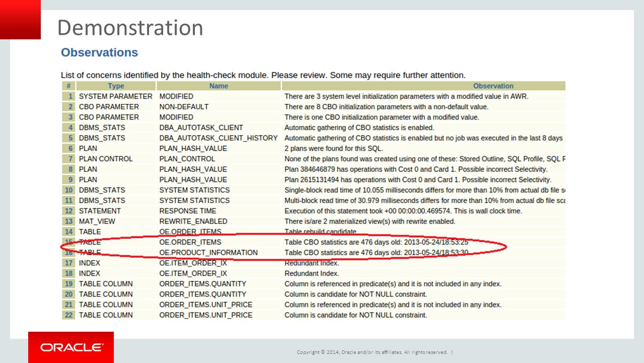Click the 'Demonstration' slide title

point(130,28)
